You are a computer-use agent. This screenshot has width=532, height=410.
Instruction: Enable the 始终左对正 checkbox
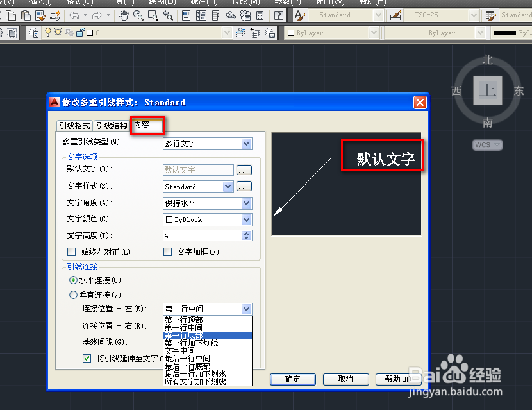point(71,252)
